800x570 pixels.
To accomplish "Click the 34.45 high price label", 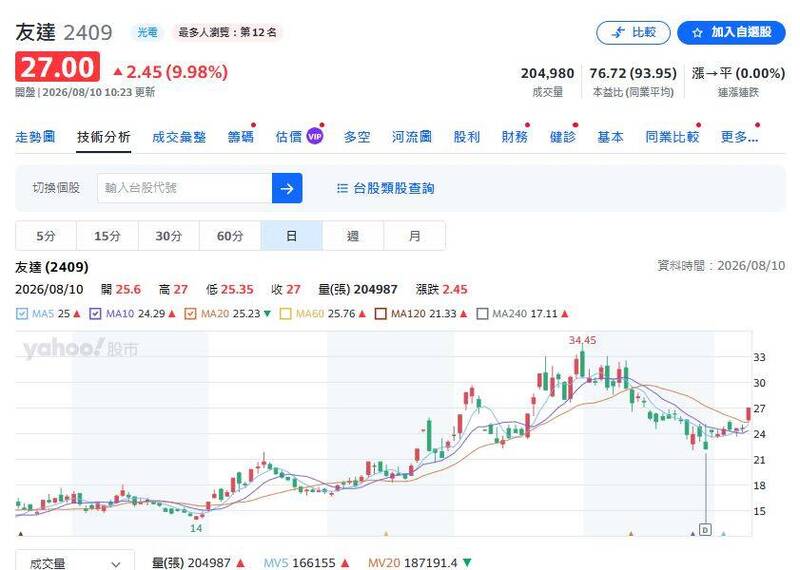I will click(582, 340).
